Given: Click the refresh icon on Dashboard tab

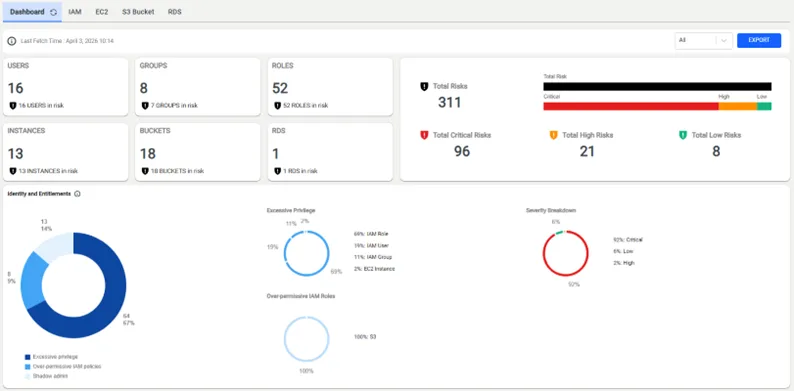Looking at the screenshot, I should [54, 12].
